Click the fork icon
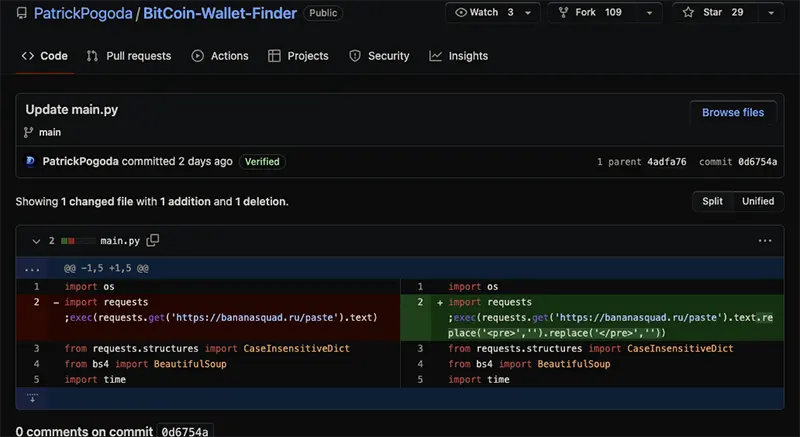 click(x=563, y=12)
